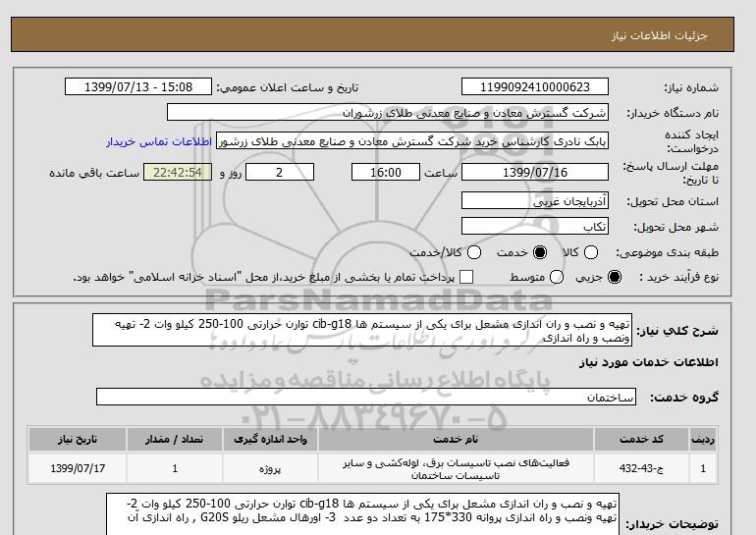Click the نام خدمت column header
The height and width of the screenshot is (535, 756).
[456, 439]
